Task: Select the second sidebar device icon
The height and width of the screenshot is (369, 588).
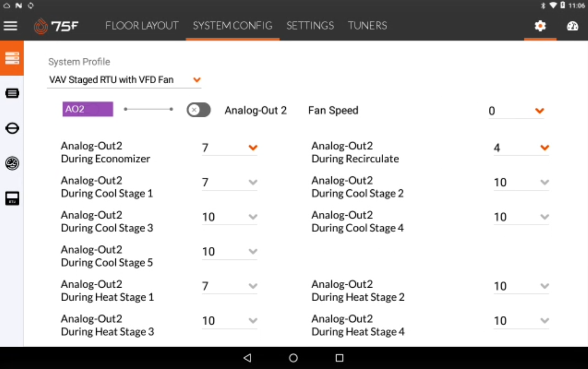Action: 12,93
